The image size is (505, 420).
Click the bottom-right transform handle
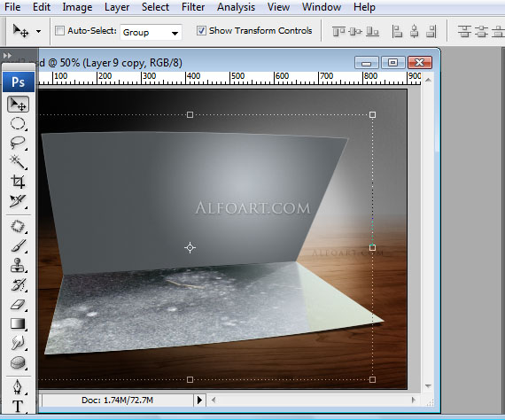372,380
